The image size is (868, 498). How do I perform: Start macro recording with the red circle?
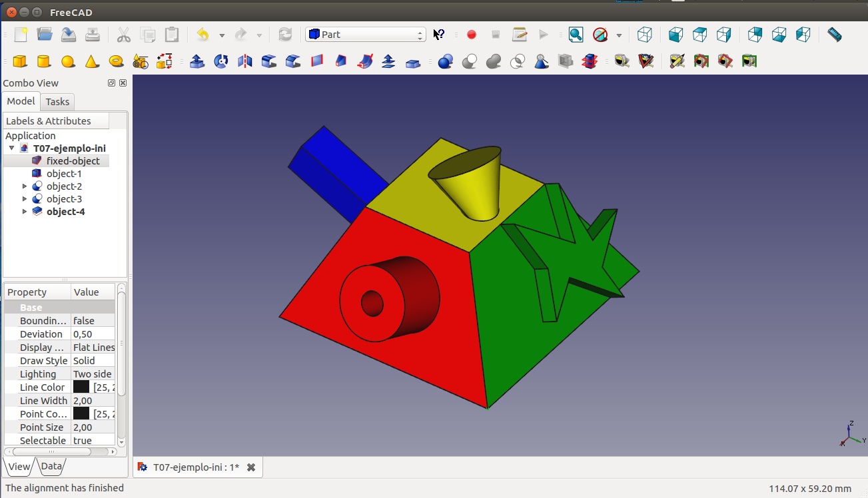(472, 35)
